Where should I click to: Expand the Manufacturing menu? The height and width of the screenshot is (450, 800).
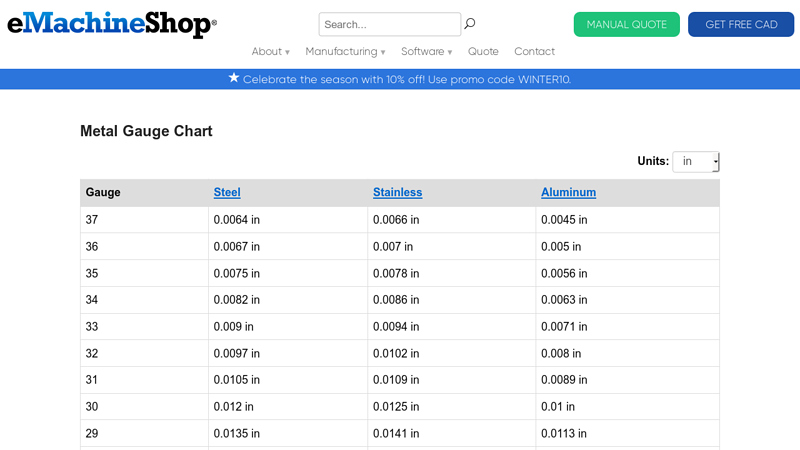tap(345, 52)
